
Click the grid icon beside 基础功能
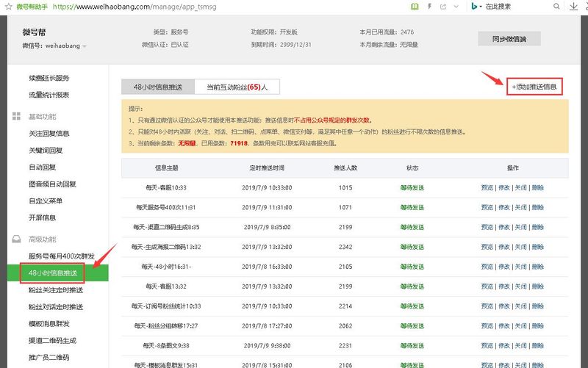coord(16,116)
